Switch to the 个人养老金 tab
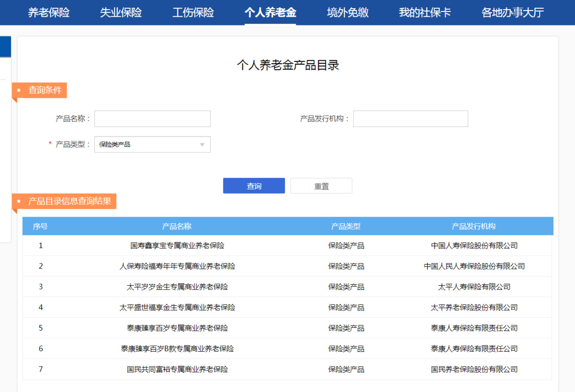 [270, 12]
